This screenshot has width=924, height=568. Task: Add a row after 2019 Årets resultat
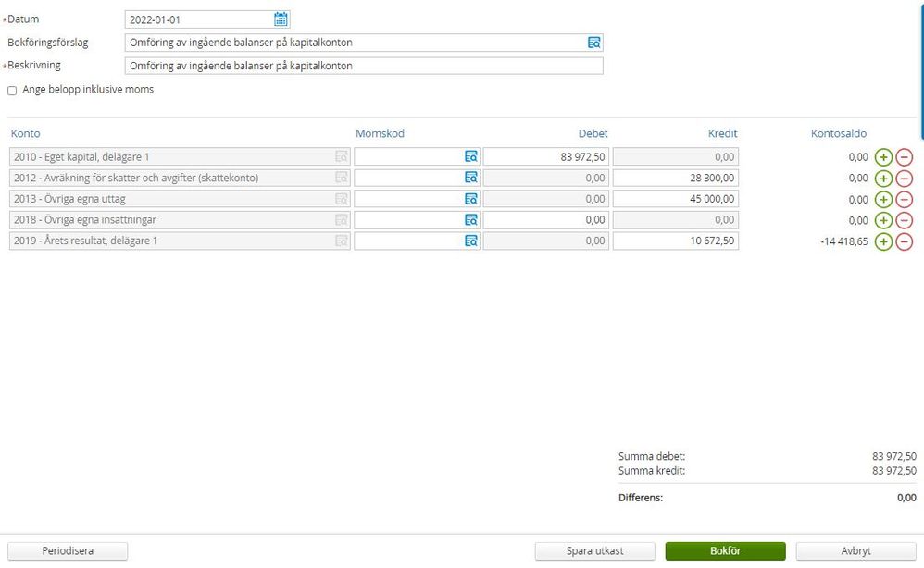(883, 241)
